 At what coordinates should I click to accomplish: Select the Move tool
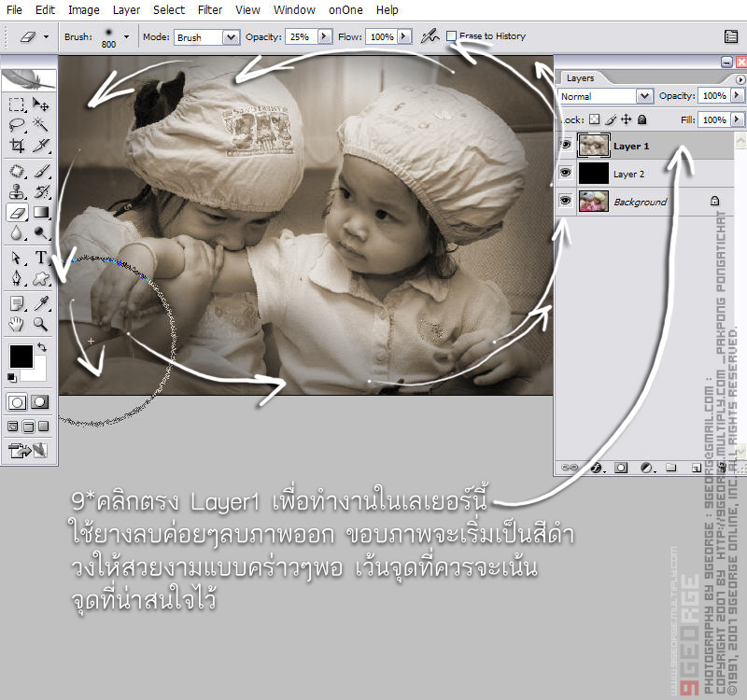coord(40,105)
